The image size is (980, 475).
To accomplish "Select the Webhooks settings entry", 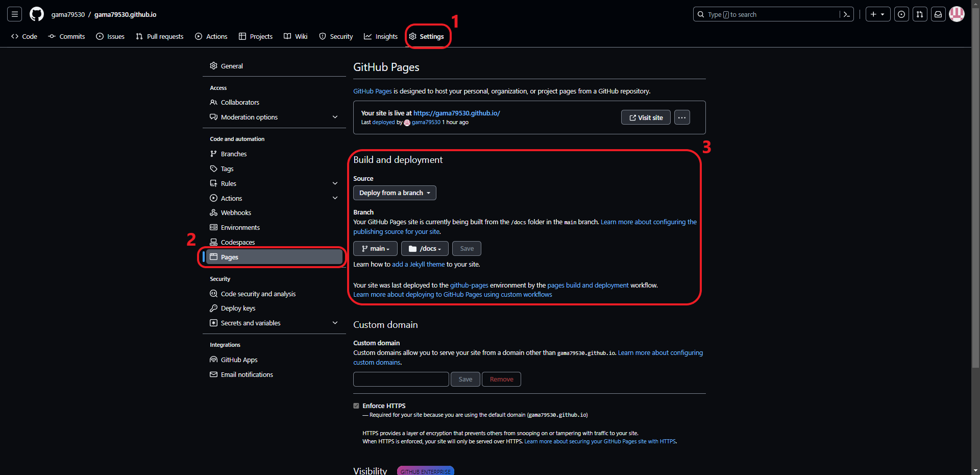I will pos(236,212).
